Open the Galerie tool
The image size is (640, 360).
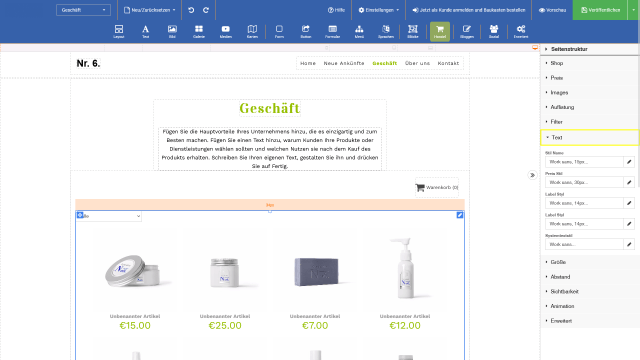tap(199, 31)
